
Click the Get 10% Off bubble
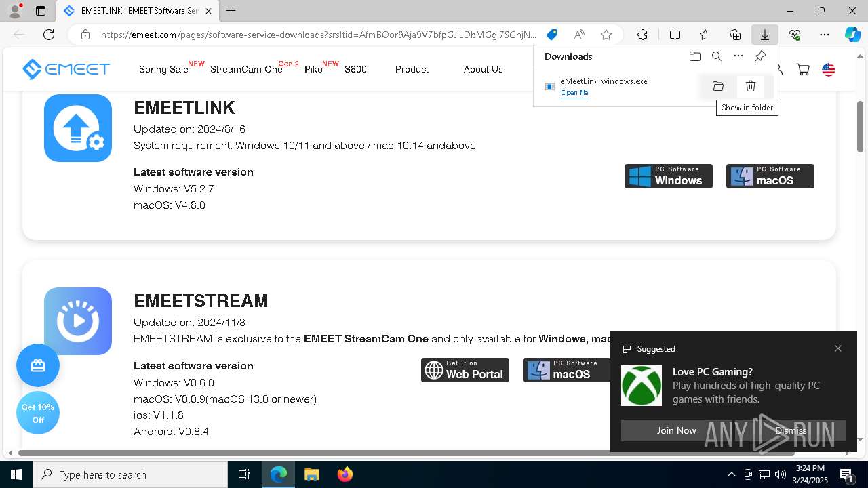[38, 413]
